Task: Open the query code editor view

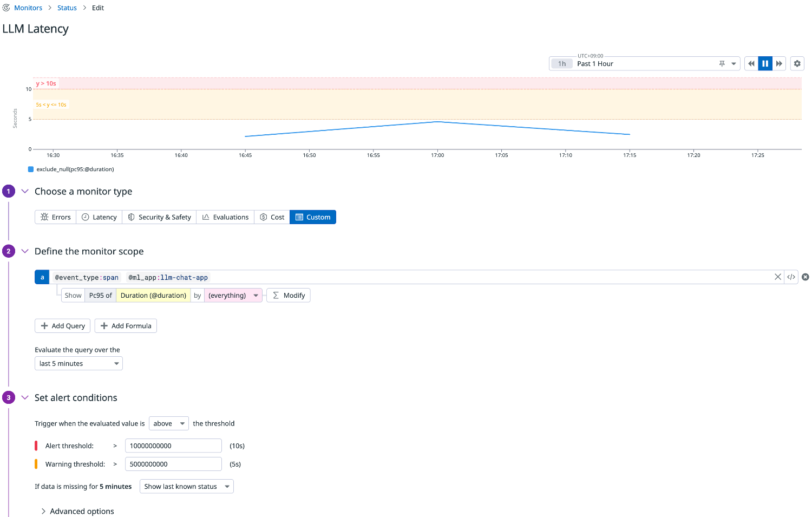Action: pos(791,277)
